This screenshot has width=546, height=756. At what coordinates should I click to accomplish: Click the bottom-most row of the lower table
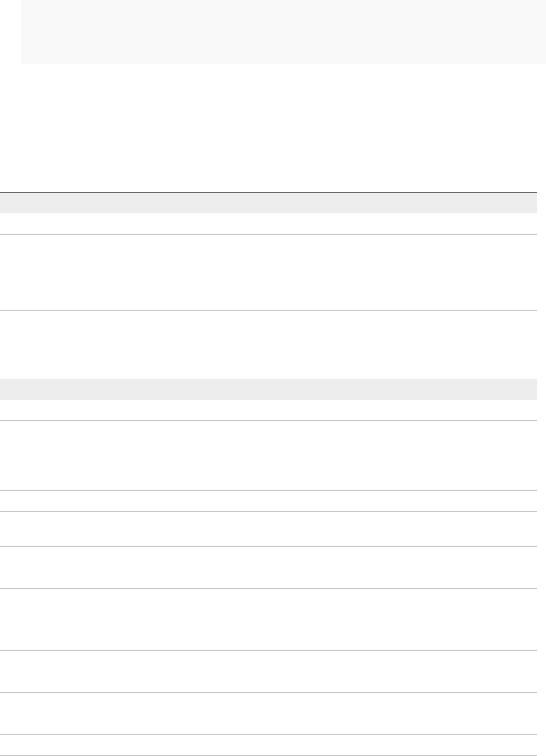268,745
